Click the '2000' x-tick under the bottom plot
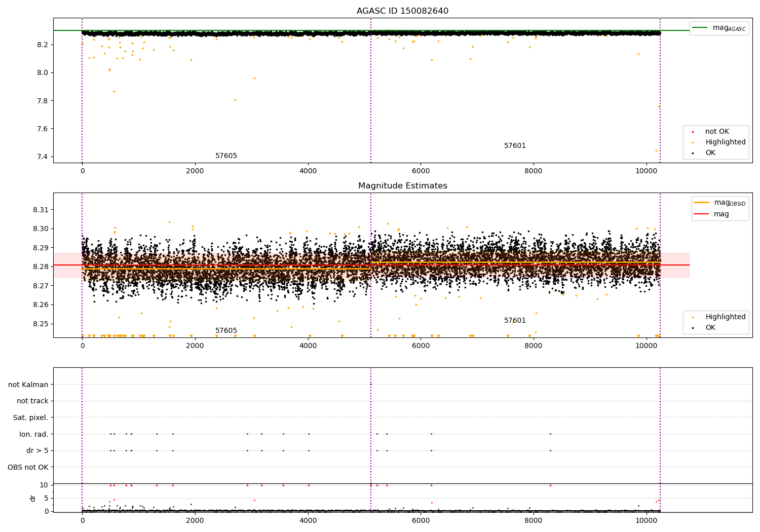Screen dimensions: 760x532 [x=195, y=521]
